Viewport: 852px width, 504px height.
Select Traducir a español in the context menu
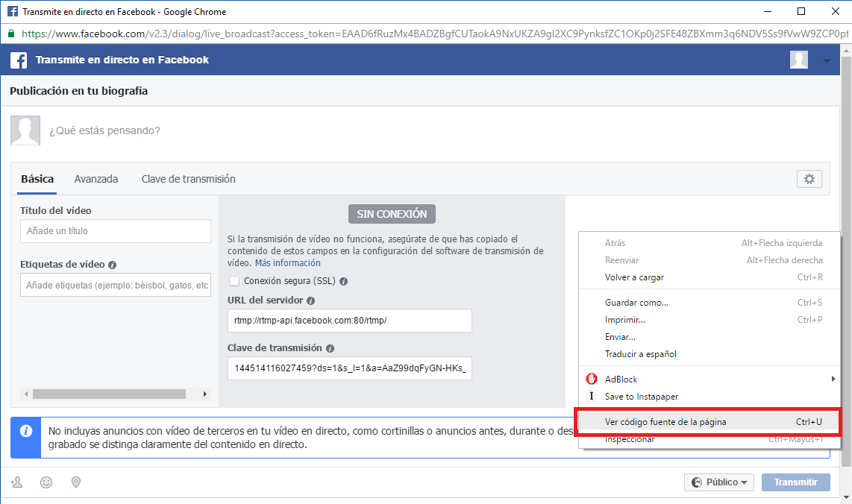click(710, 354)
